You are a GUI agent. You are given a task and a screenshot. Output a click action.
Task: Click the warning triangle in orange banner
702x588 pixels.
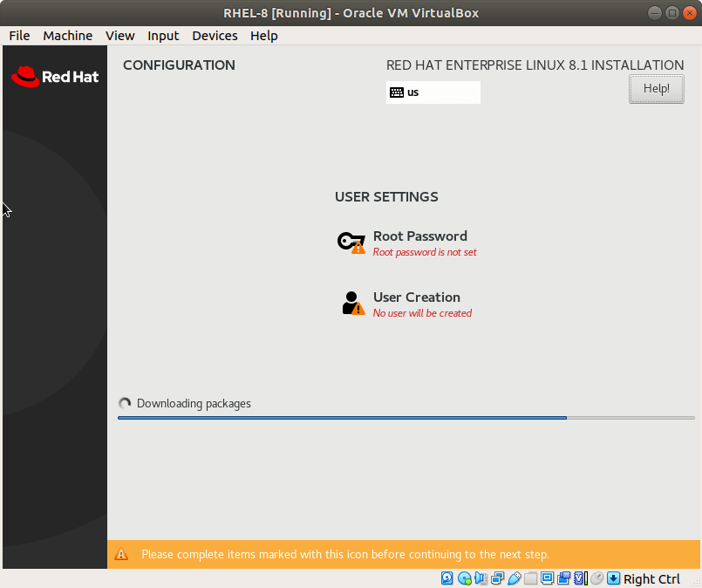pyautogui.click(x=121, y=554)
